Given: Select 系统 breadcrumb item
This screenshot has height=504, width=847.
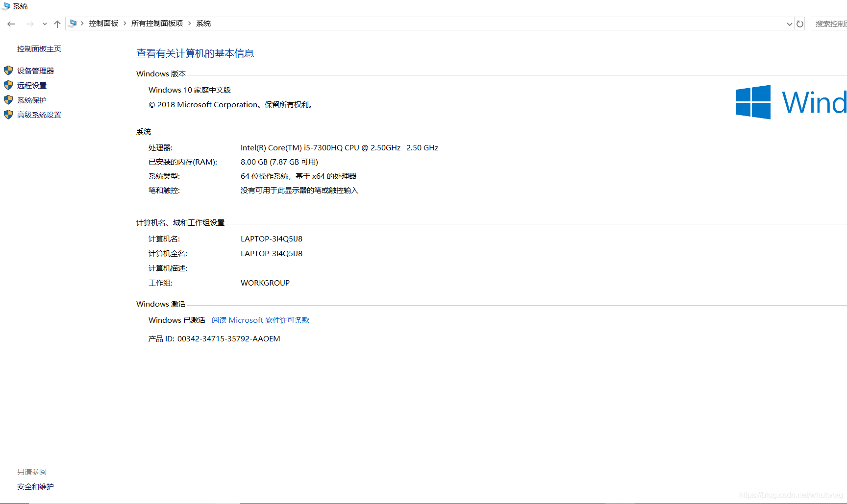Looking at the screenshot, I should pyautogui.click(x=203, y=24).
